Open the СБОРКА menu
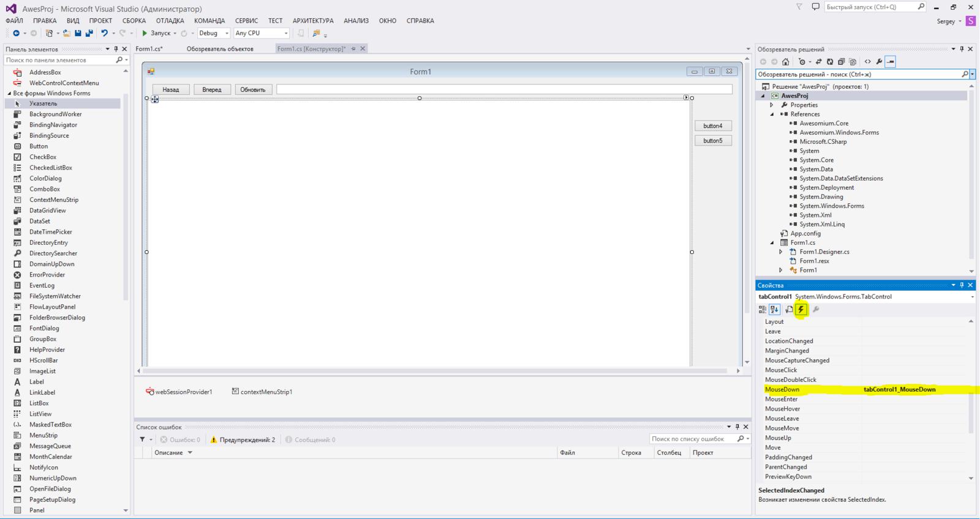Viewport: 980px width, 519px height. (134, 21)
